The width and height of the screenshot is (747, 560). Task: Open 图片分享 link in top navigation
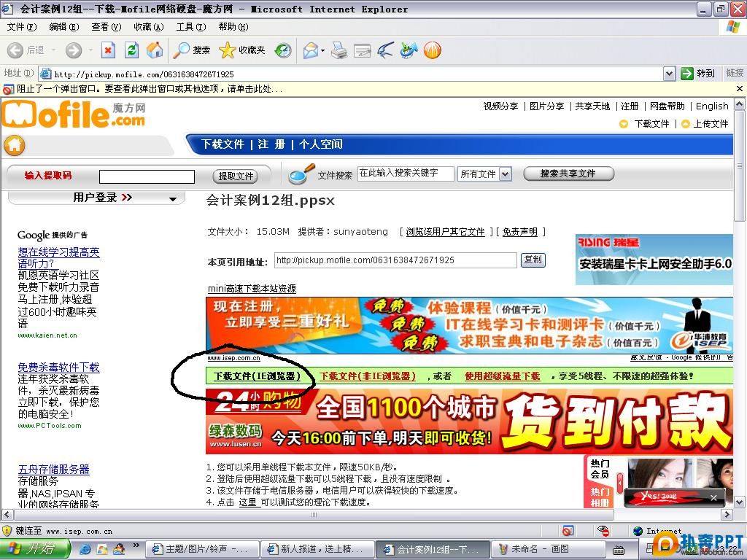[x=546, y=106]
